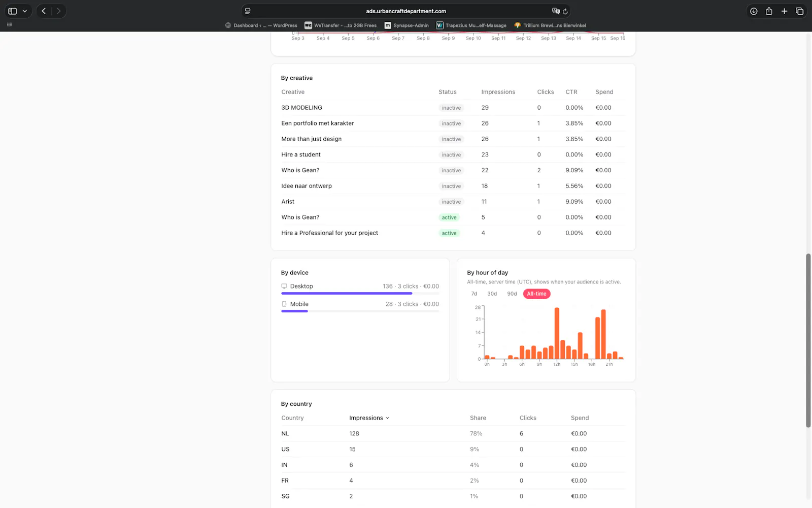Click the By device heading
Viewport: 812px width, 508px height.
[x=295, y=273]
